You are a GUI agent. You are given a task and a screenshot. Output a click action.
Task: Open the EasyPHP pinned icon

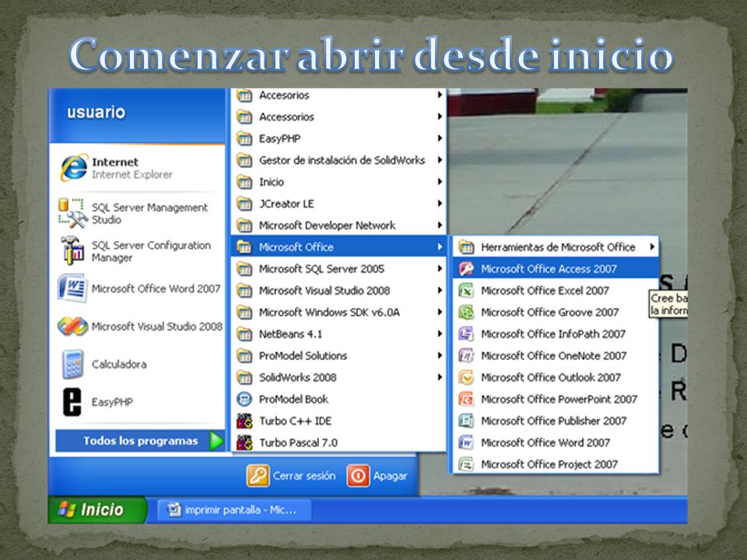(72, 402)
